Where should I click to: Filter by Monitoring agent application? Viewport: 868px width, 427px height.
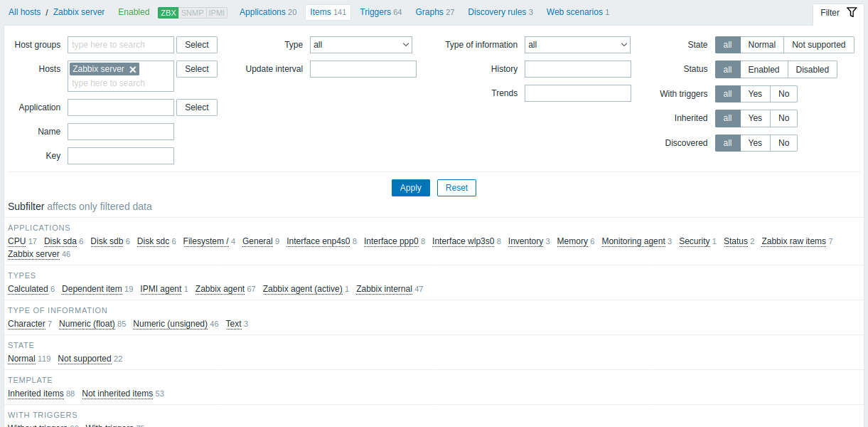click(x=633, y=241)
